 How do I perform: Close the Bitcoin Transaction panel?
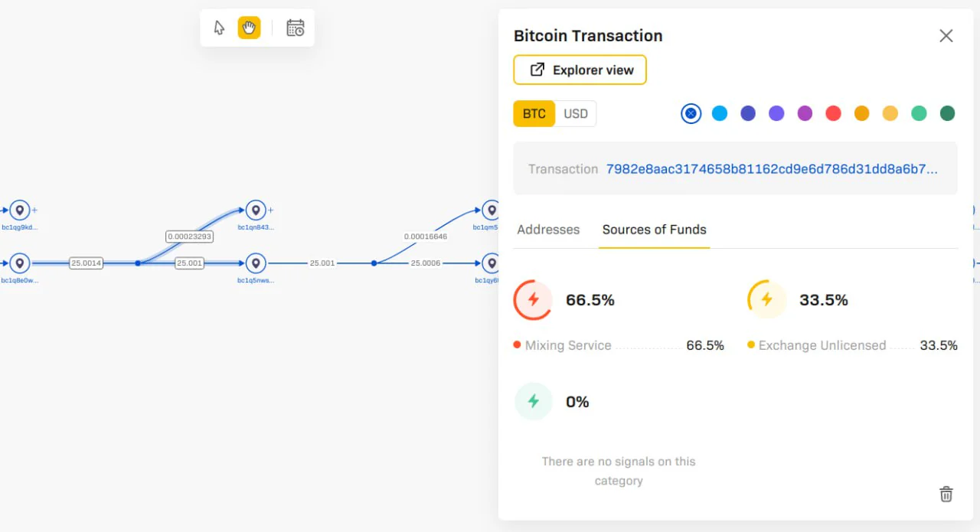click(946, 36)
